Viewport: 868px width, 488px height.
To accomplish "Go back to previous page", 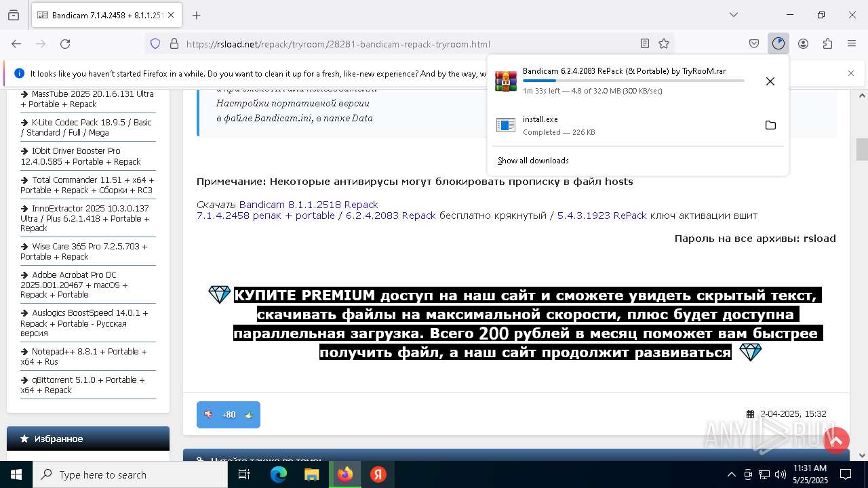I will [16, 43].
